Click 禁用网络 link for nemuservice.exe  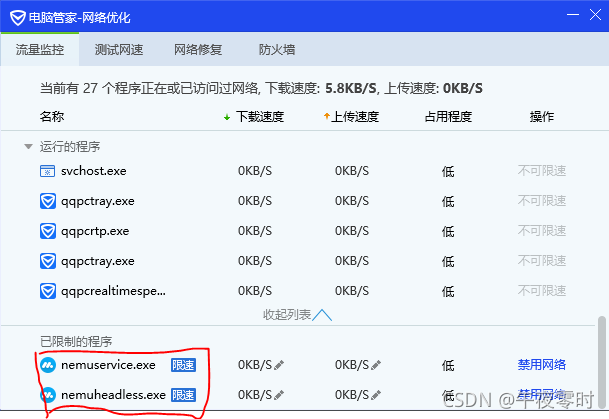(541, 365)
